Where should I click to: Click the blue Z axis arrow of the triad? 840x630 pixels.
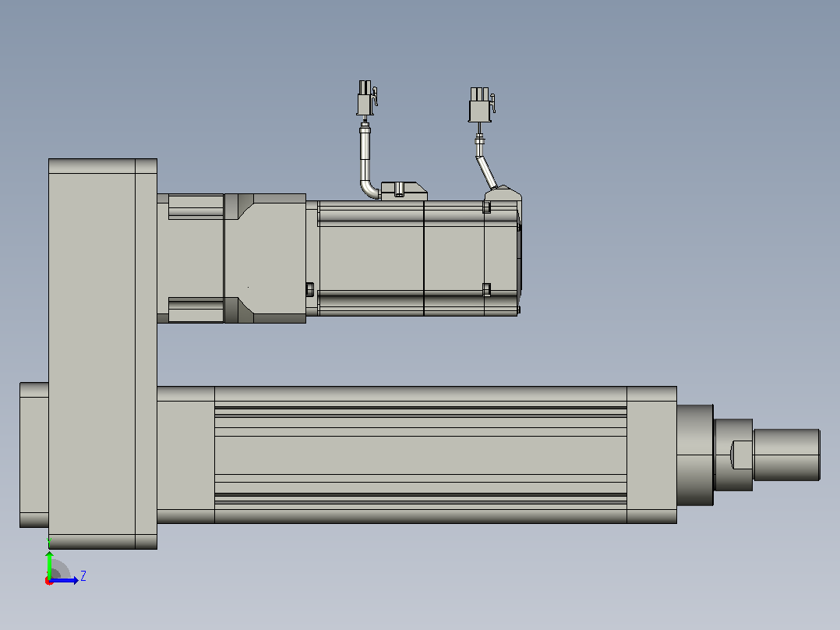pos(64,580)
